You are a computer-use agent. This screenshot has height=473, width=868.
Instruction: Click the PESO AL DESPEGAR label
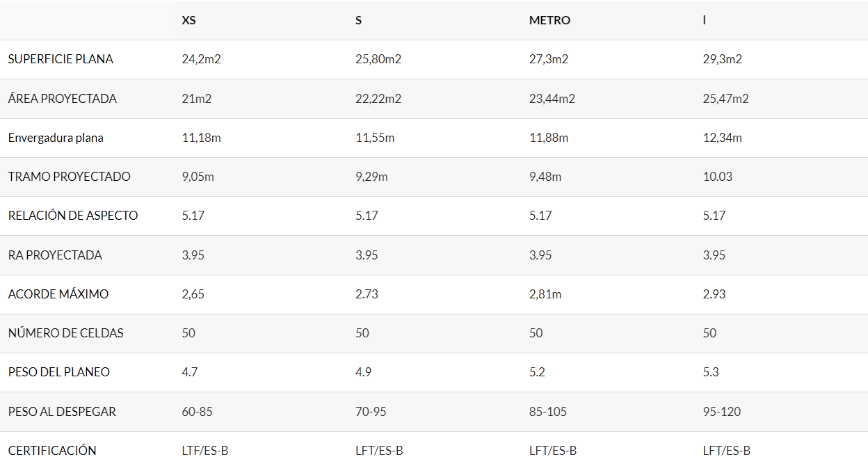click(62, 412)
